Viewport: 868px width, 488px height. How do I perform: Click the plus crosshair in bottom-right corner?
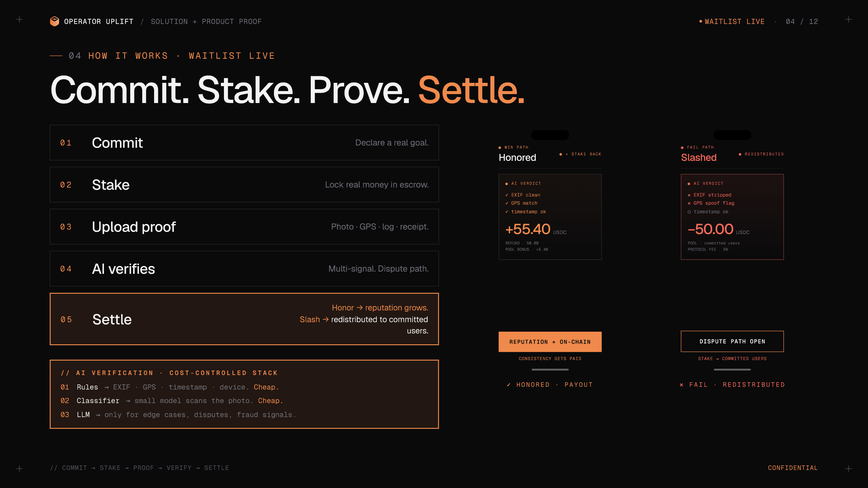click(848, 468)
